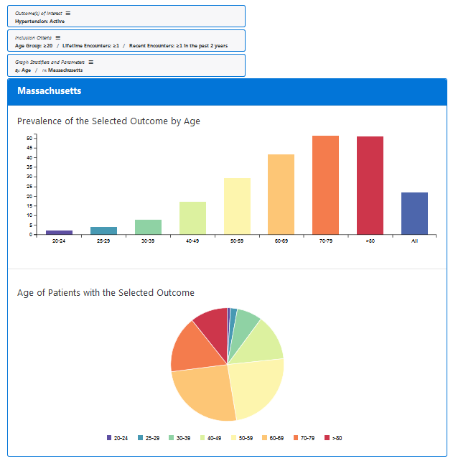The height and width of the screenshot is (461, 476).
Task: Open the Inclusion Criteria menu icon
Action: pos(58,37)
